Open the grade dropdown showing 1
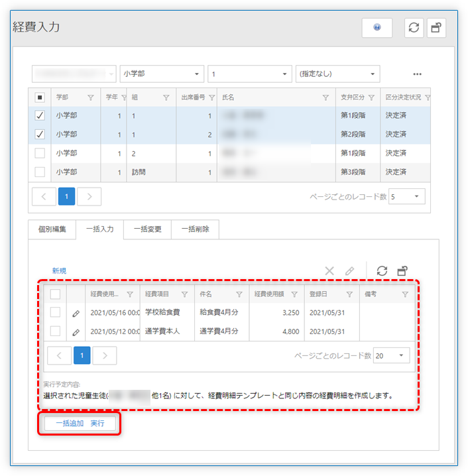The height and width of the screenshot is (476, 468). tap(250, 74)
